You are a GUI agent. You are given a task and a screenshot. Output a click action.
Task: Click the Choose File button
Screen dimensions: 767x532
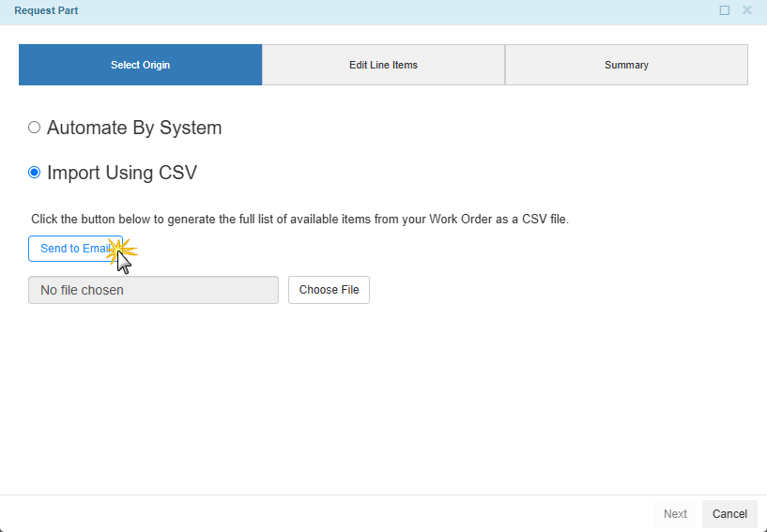click(x=329, y=290)
